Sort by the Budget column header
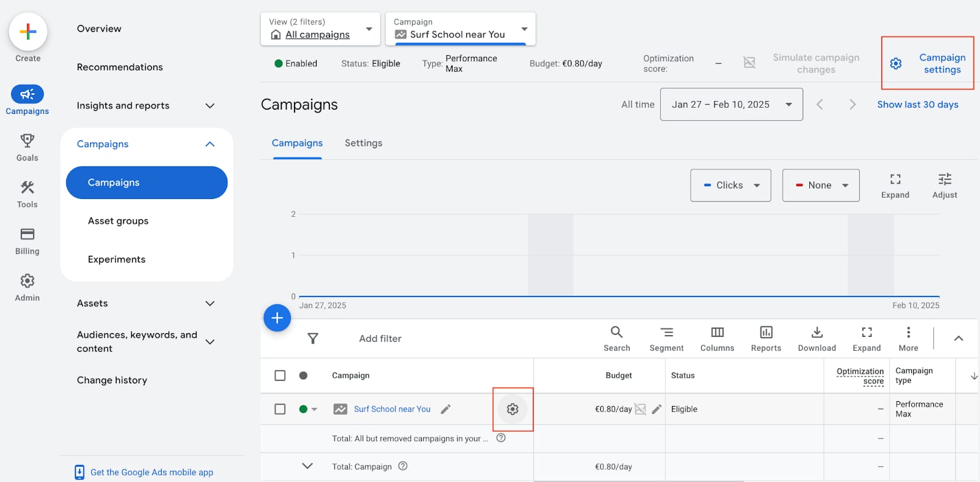The image size is (980, 482). 619,375
